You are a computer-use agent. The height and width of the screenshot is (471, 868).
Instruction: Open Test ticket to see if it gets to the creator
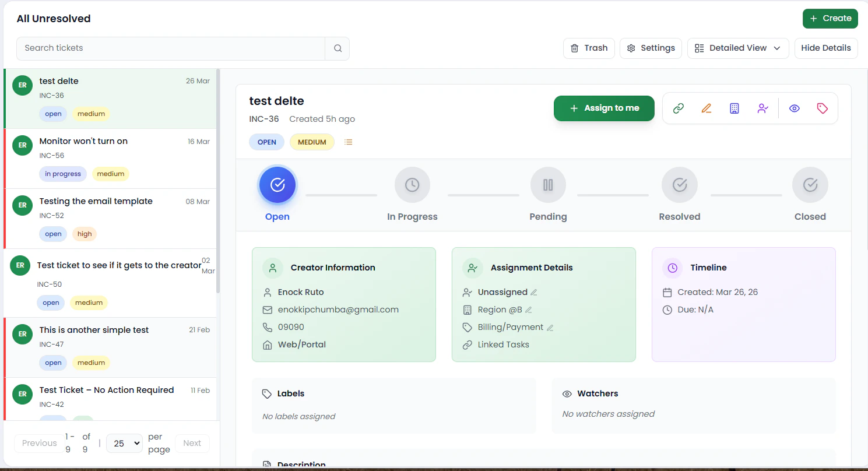point(111,283)
